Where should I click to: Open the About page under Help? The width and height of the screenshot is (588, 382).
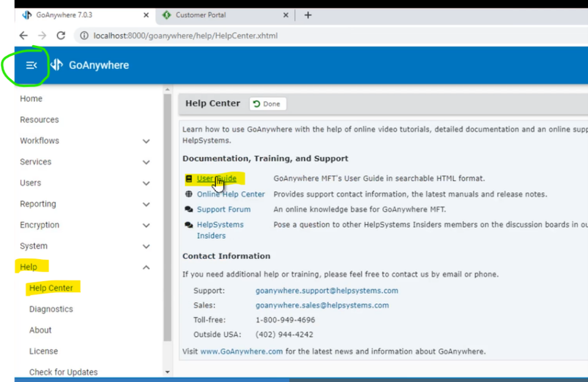point(40,330)
